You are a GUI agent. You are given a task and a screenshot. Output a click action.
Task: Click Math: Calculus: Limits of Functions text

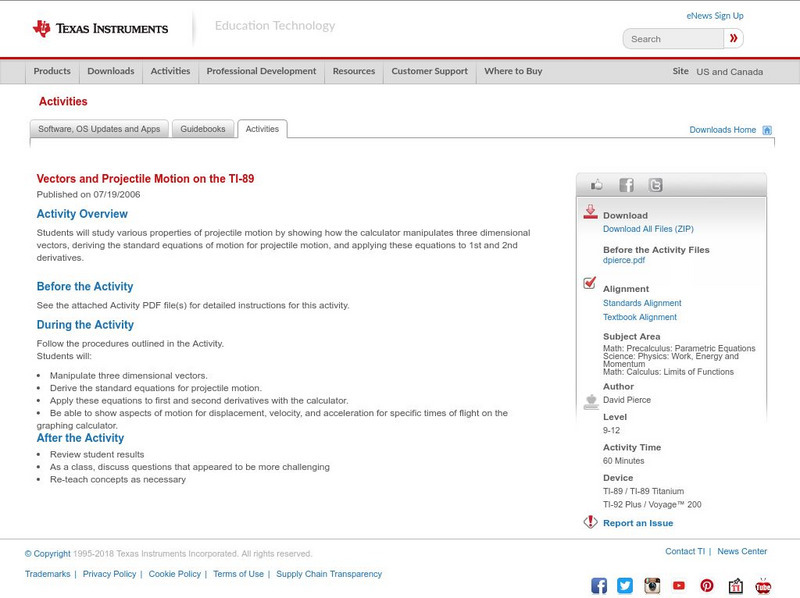[x=668, y=372]
